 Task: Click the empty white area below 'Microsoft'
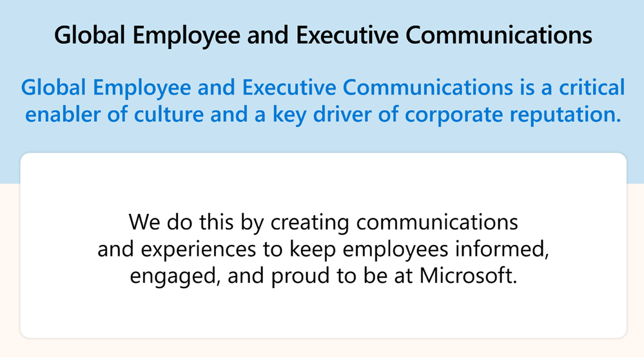(323, 313)
